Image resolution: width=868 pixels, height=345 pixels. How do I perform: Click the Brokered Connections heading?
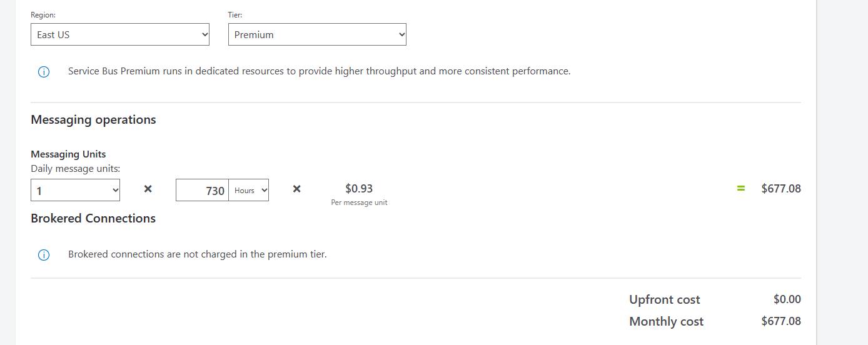coord(93,218)
